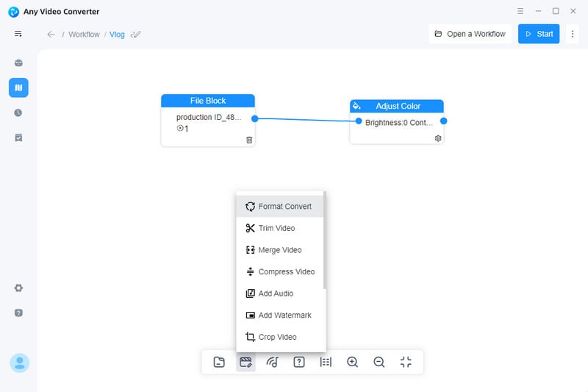Click the File Block output connector dot

254,118
